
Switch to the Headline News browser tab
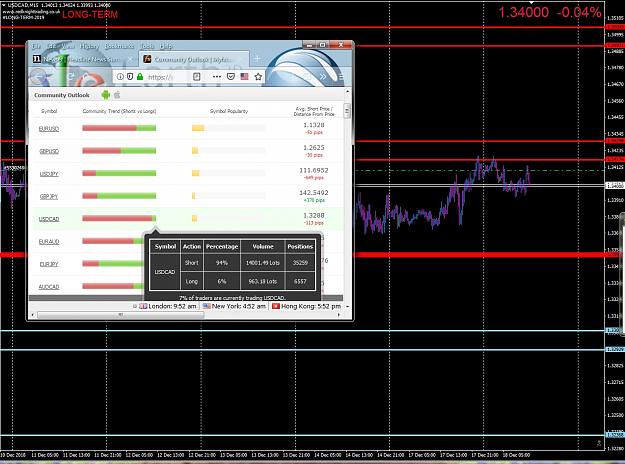[82, 59]
